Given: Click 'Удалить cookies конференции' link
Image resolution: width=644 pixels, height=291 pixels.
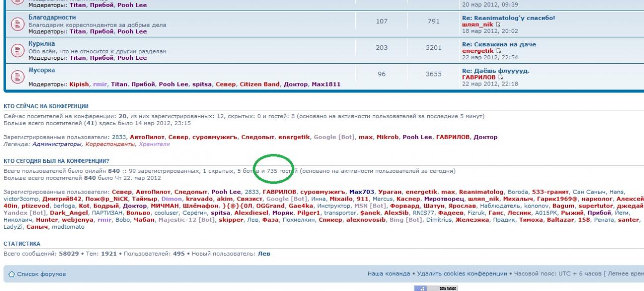Looking at the screenshot, I should pyautogui.click(x=462, y=274).
